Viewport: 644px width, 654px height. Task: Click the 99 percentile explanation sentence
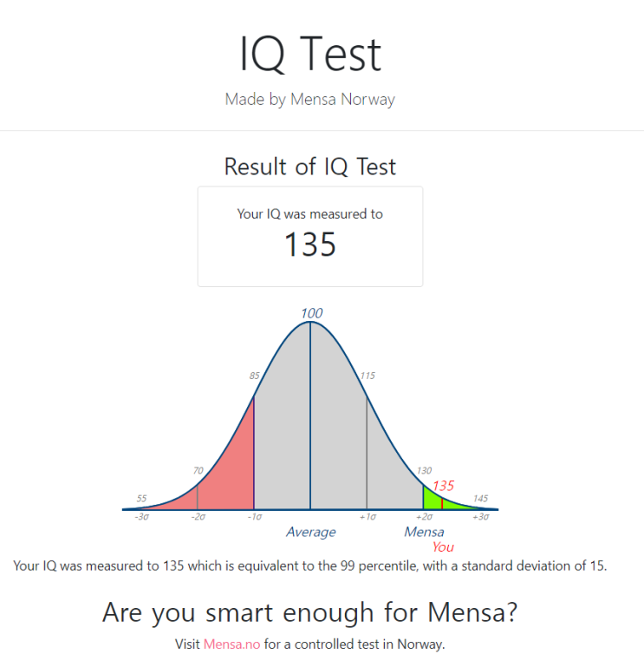click(x=310, y=566)
